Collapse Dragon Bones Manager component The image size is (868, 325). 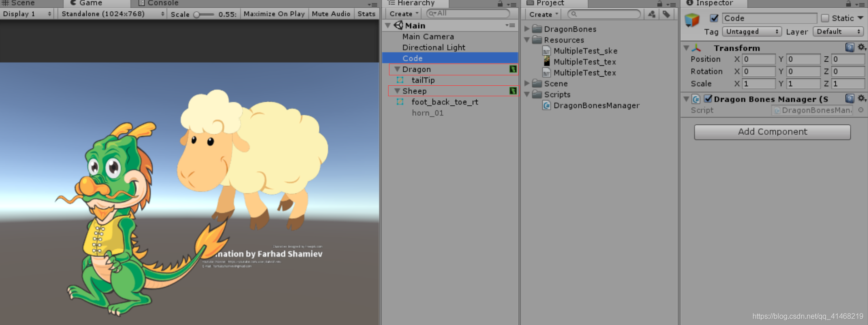tap(686, 99)
